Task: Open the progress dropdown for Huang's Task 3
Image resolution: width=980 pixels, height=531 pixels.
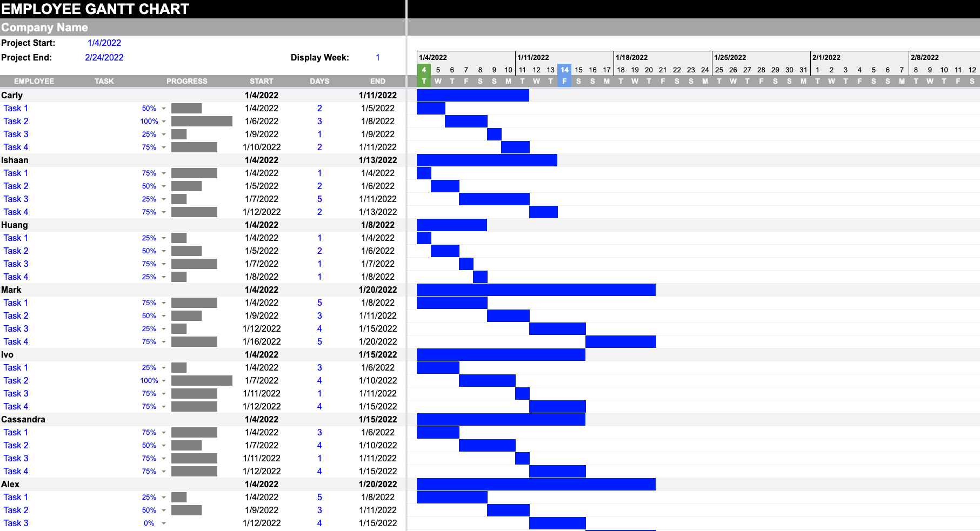Action: tap(164, 264)
